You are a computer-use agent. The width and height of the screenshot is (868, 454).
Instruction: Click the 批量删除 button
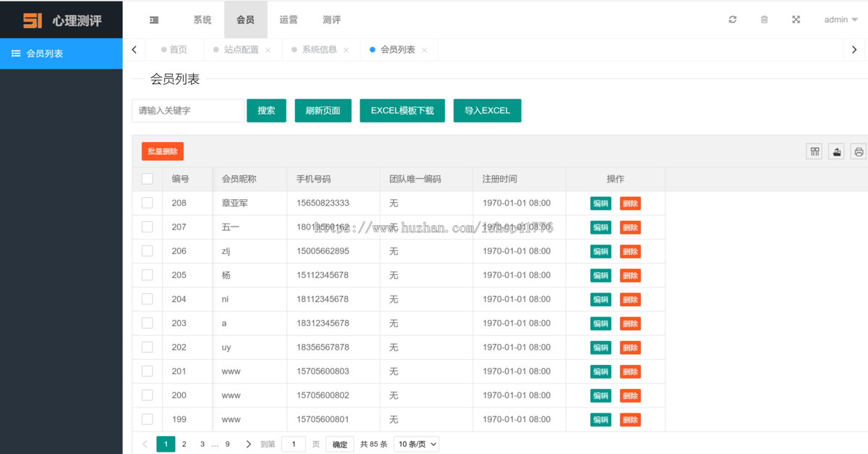tap(163, 151)
